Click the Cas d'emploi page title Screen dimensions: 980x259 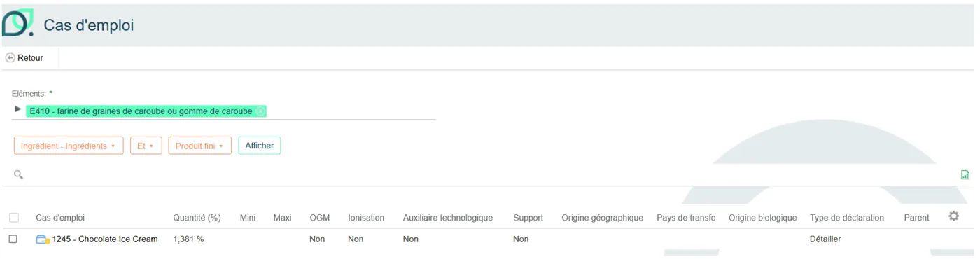coord(88,25)
